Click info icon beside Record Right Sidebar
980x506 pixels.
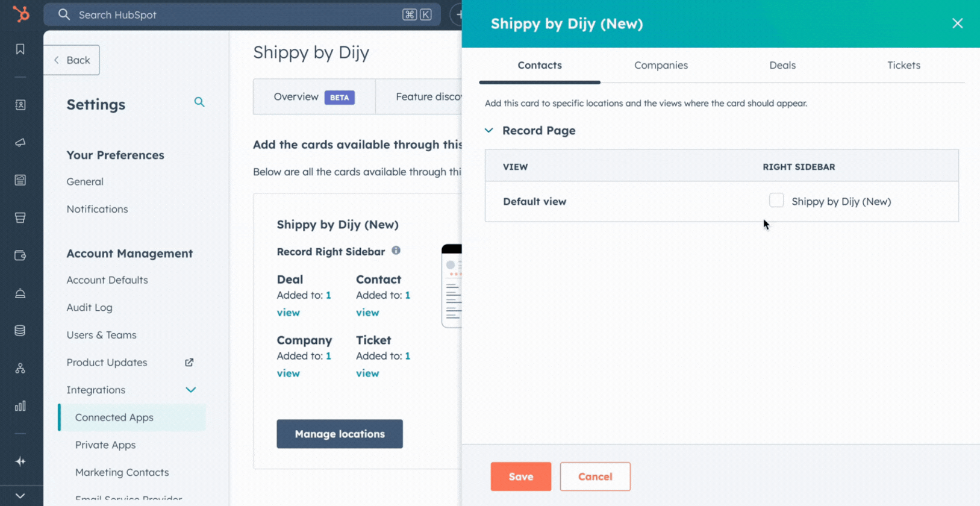(x=396, y=251)
